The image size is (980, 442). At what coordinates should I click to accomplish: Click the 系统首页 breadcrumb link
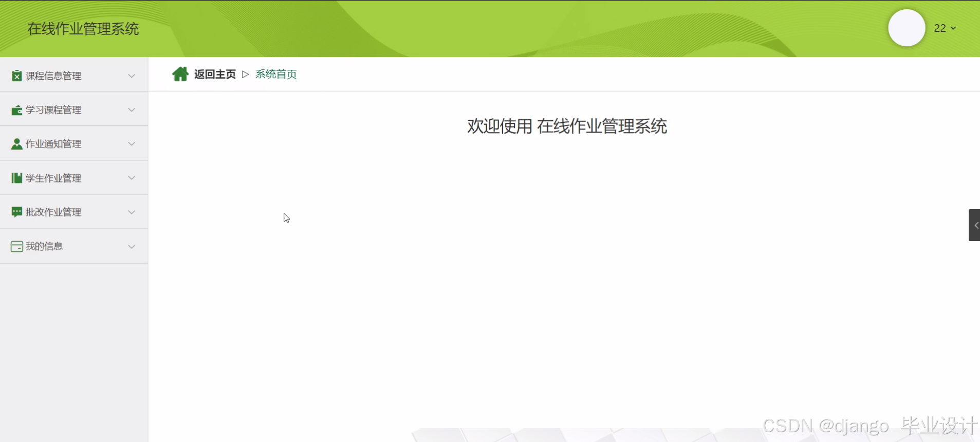point(276,75)
